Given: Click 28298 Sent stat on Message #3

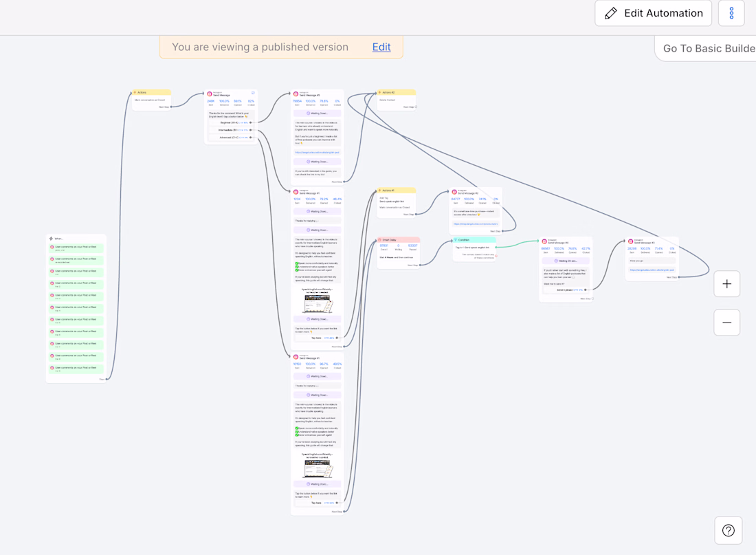Looking at the screenshot, I should click(632, 250).
